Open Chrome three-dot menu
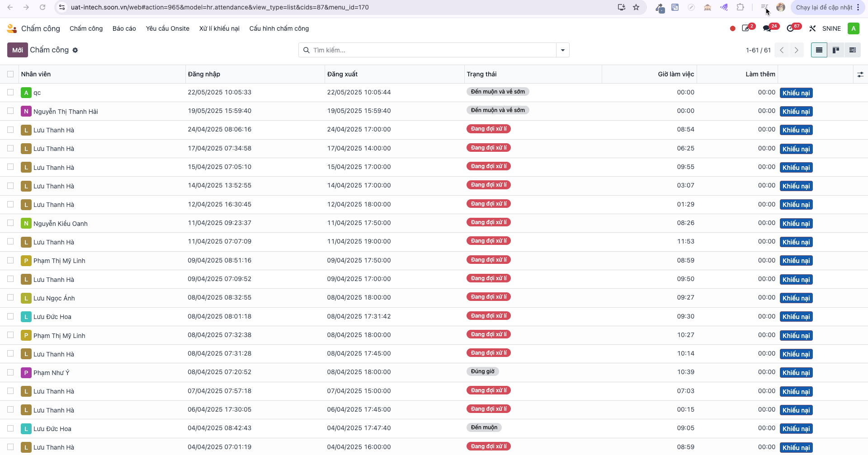The image size is (868, 455). 858,7
